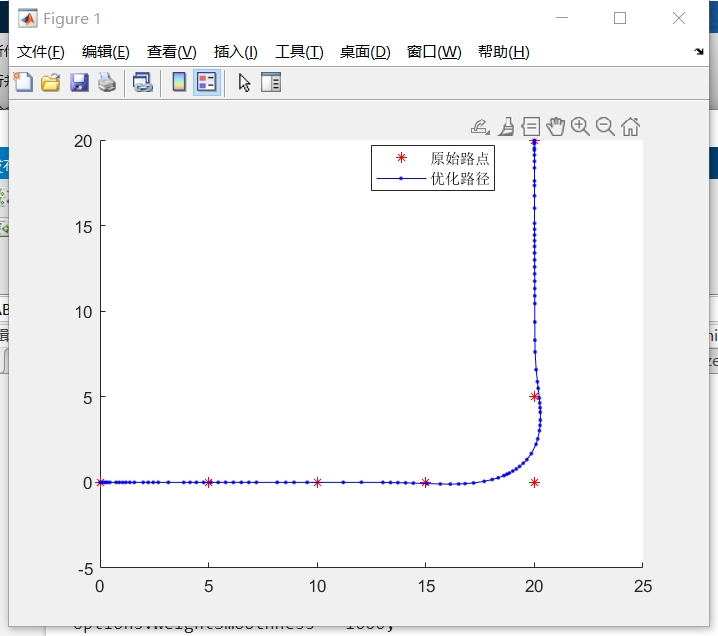
Task: Save the figure using the floppy disk icon
Action: tap(79, 83)
